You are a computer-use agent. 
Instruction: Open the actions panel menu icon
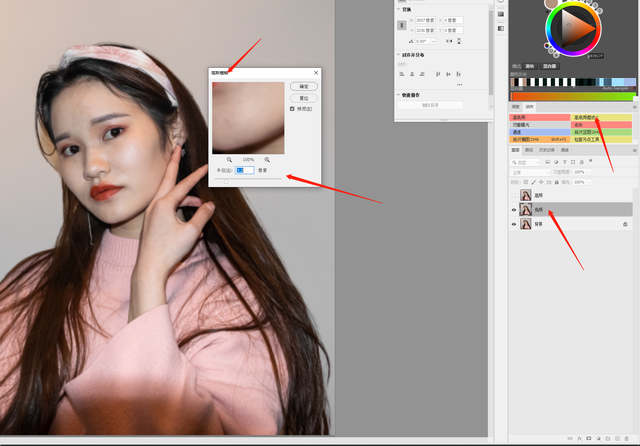[x=634, y=107]
